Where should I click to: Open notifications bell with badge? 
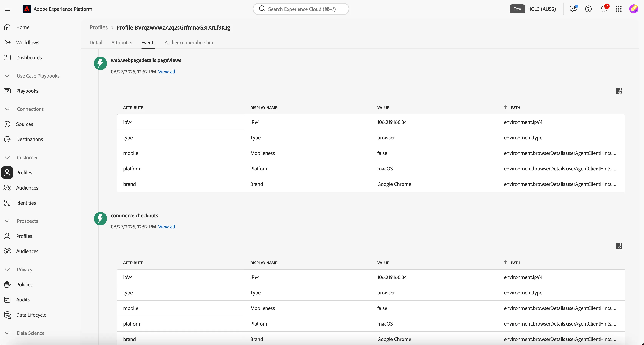click(604, 9)
